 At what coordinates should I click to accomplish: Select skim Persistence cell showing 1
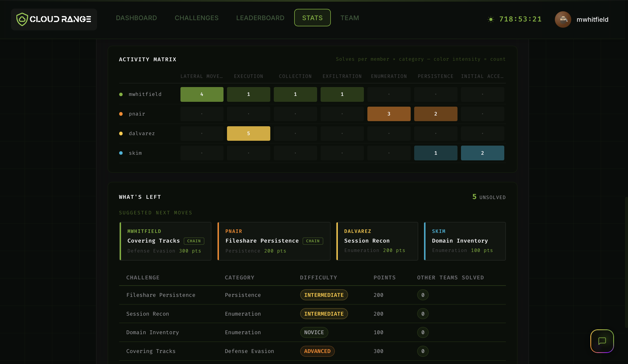(x=436, y=153)
